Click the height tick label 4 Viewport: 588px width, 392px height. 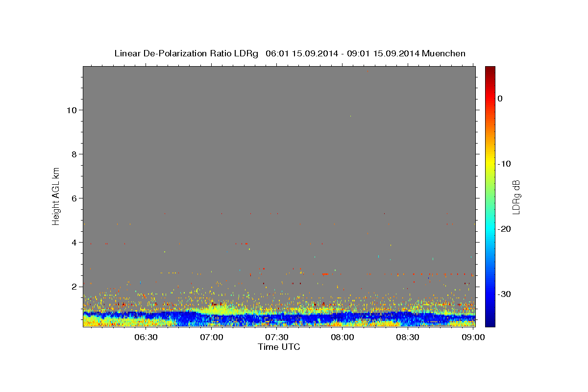click(75, 242)
